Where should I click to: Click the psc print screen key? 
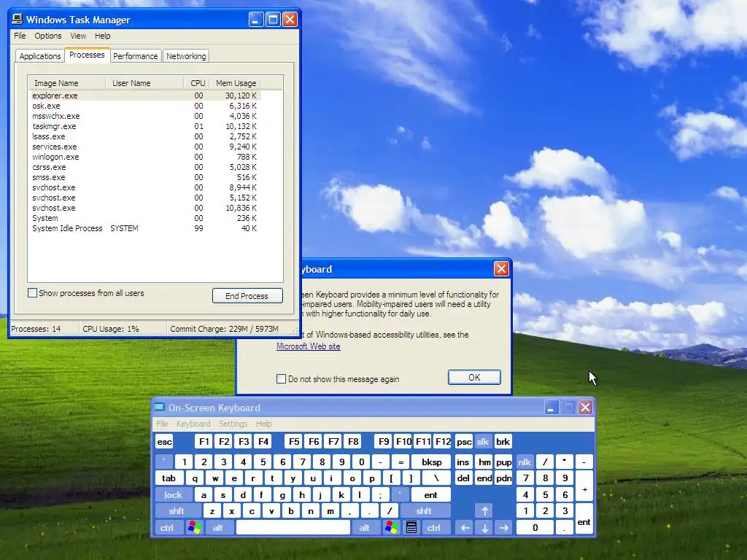tap(463, 441)
